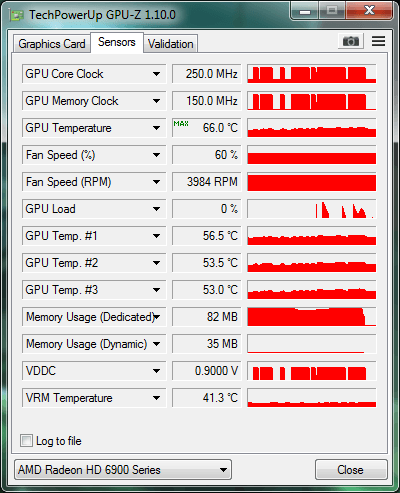Expand the Fan Speed (RPM) dropdown
This screenshot has height=493, width=400.
coord(156,182)
